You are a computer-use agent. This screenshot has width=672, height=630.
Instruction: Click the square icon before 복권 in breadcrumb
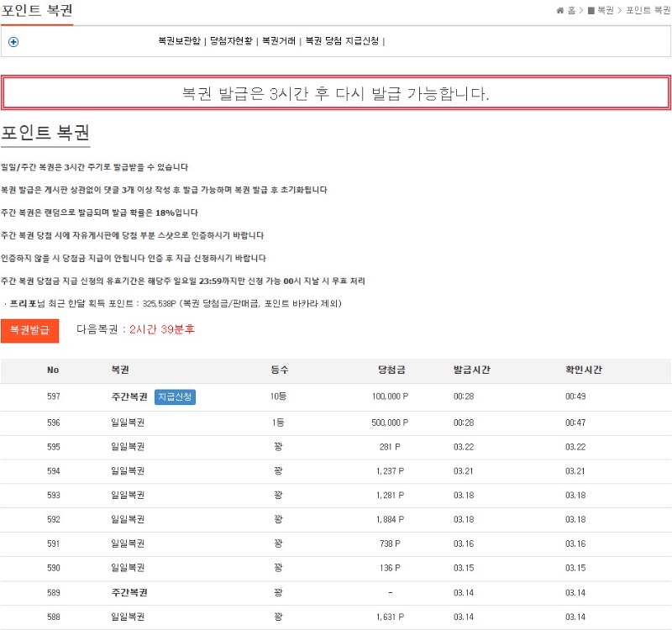click(591, 10)
